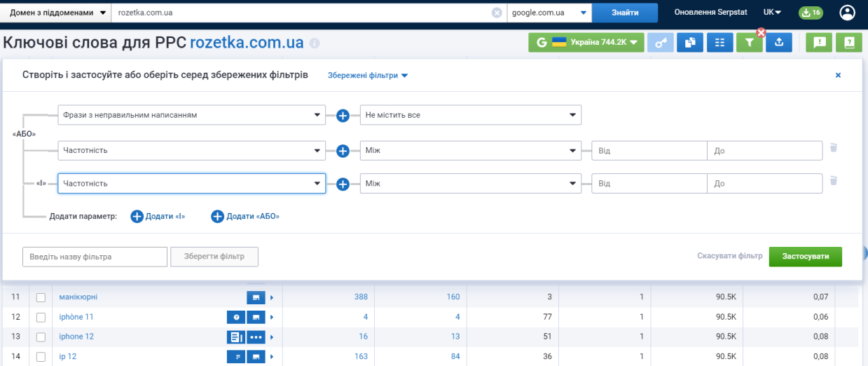Open the google.com.ua search engine dropdown
Image resolution: width=868 pixels, height=366 pixels.
(x=549, y=13)
